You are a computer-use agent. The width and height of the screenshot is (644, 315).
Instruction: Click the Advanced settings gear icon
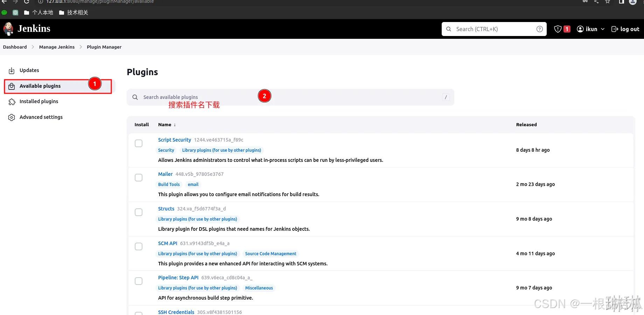(12, 117)
